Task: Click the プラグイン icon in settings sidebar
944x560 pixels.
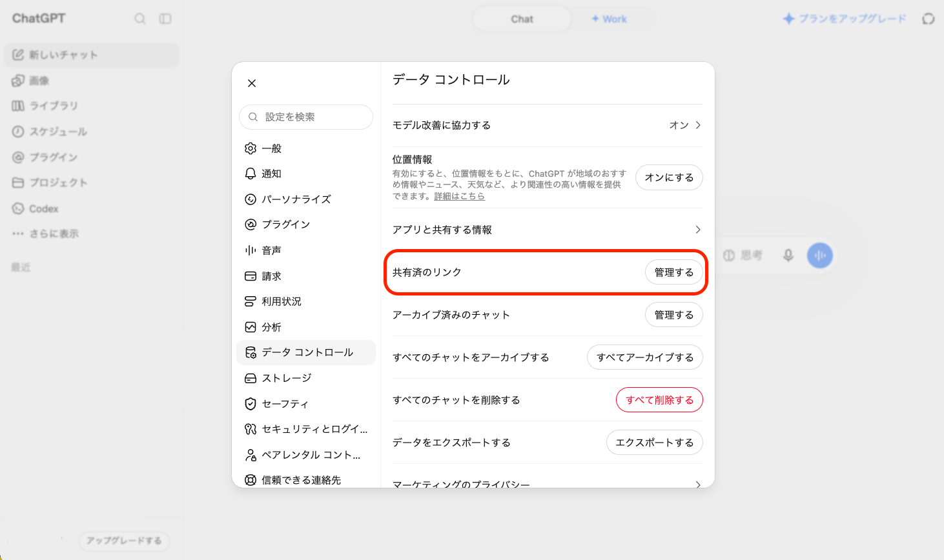Action: coord(251,225)
